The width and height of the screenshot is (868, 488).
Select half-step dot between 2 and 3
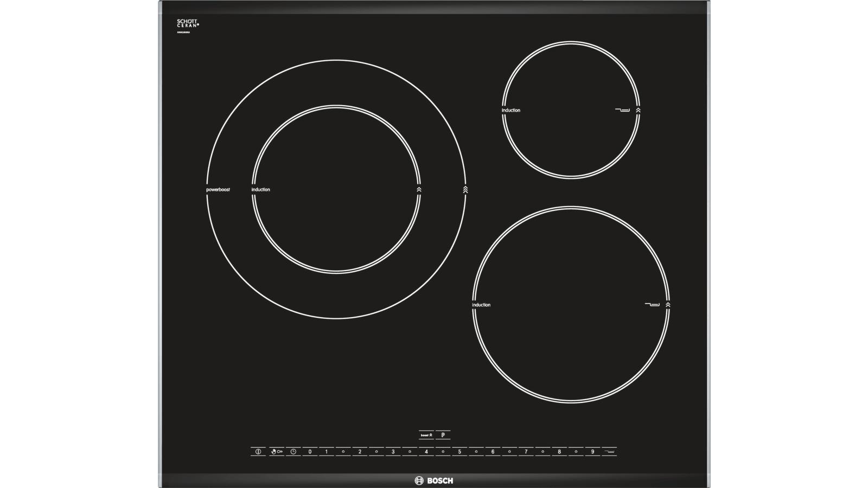click(376, 451)
